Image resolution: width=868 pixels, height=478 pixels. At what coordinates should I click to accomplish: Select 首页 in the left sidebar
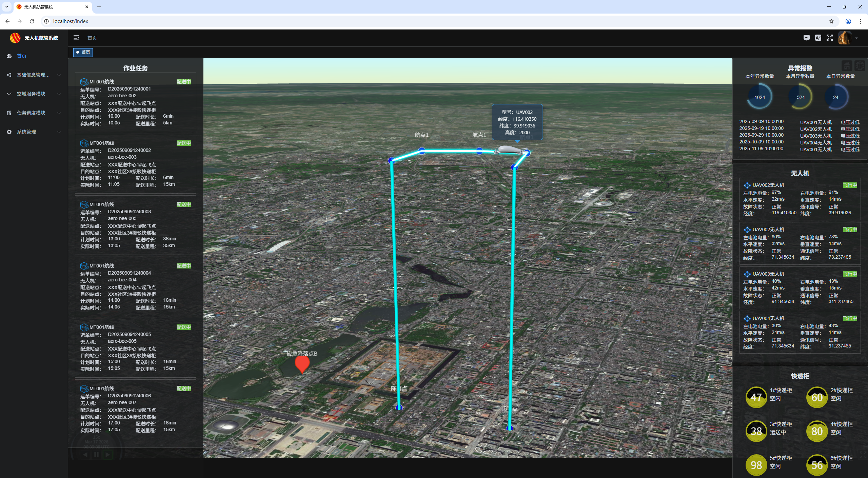22,56
